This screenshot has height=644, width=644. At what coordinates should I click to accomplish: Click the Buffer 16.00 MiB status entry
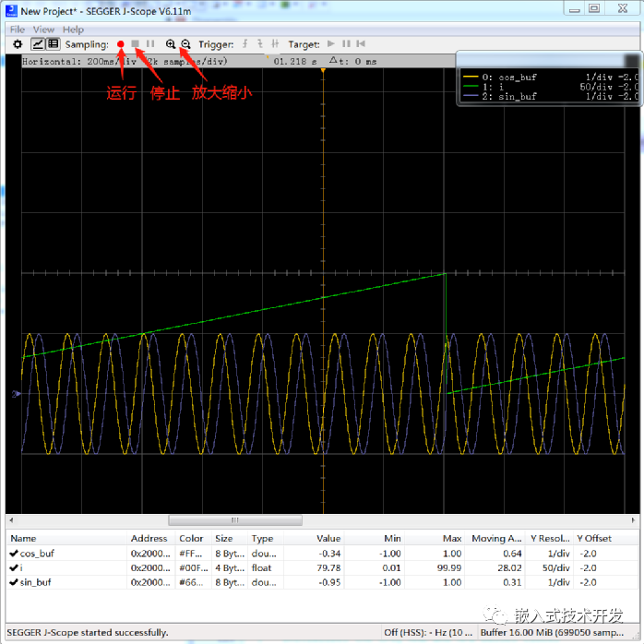pos(552,632)
